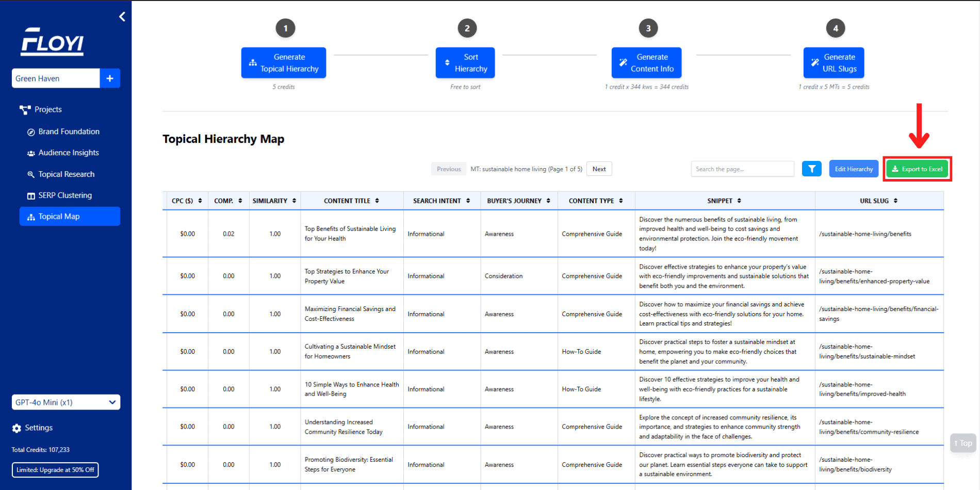This screenshot has width=980, height=490.
Task: Click the Audience Insights people icon
Action: 31,153
